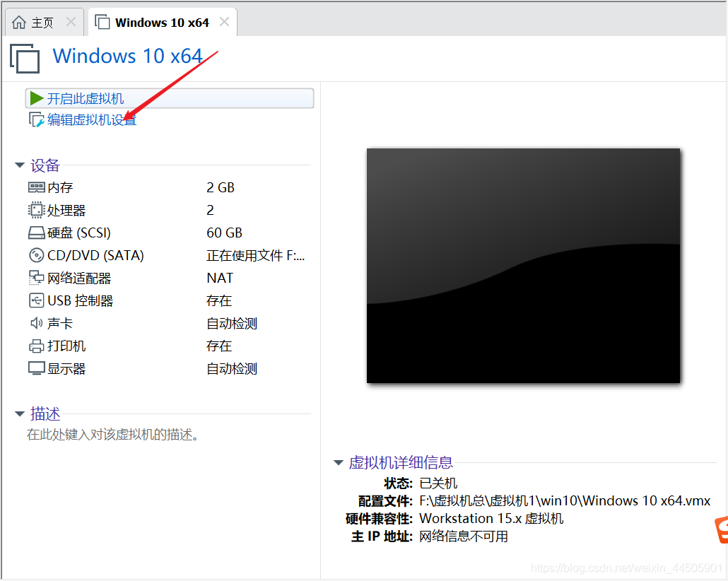
Task: Click the 状态 label
Action: click(399, 483)
